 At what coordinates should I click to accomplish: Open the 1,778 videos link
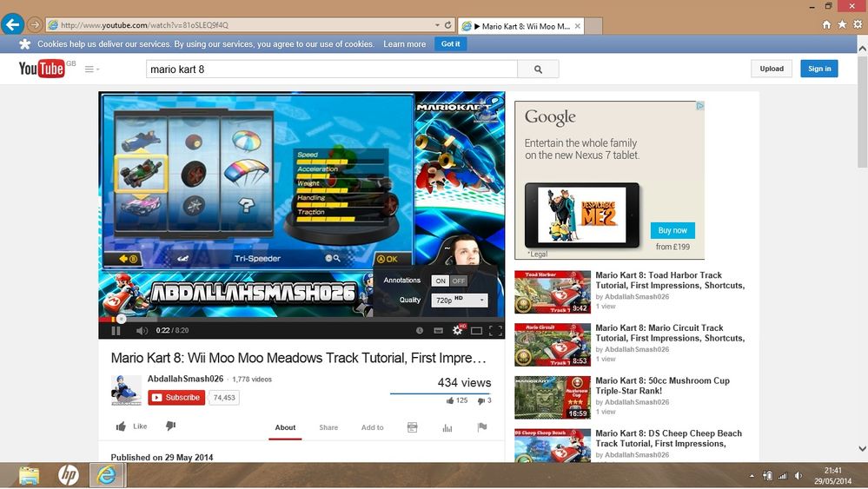pos(252,380)
